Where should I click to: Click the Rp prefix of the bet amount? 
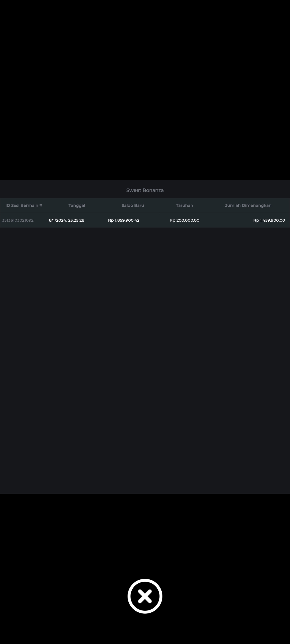172,220
